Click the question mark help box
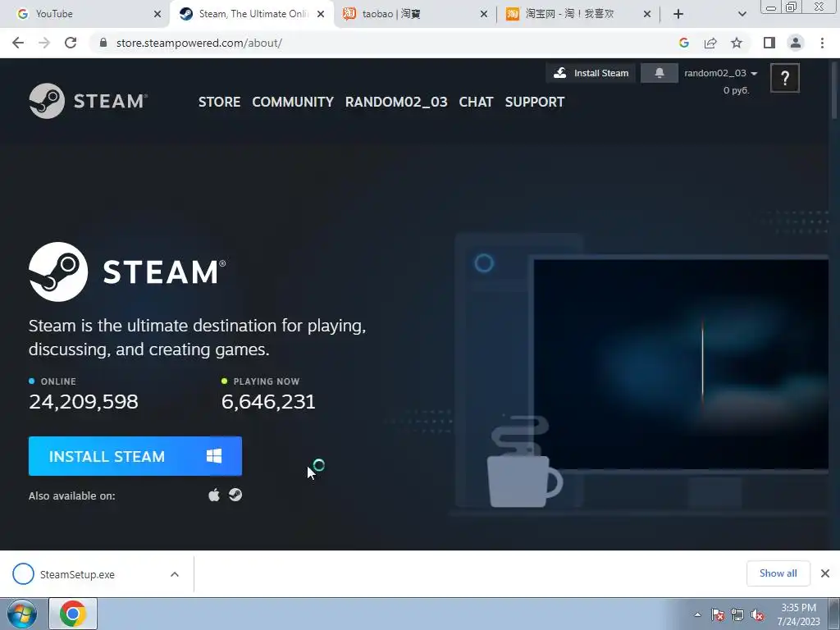Screen dimensions: 840x630 785,78
